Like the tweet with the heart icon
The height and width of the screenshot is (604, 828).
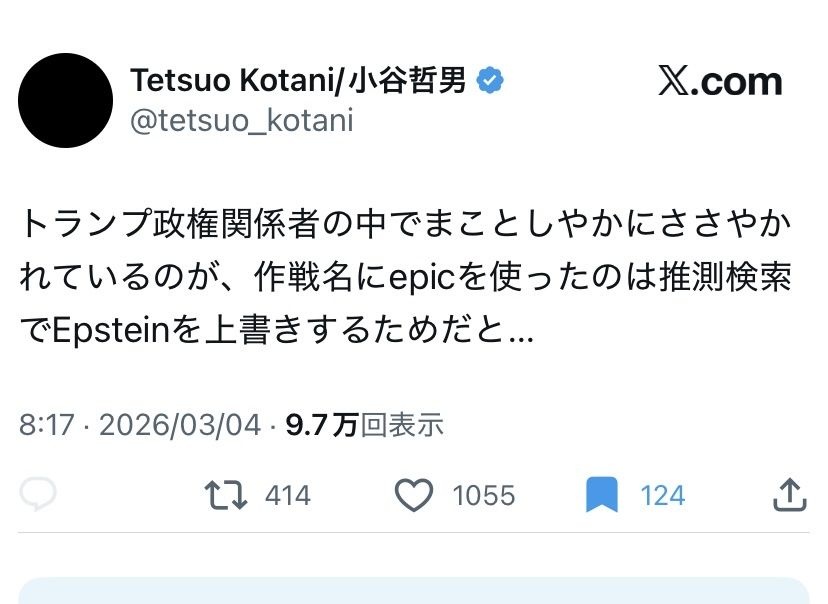coord(414,495)
